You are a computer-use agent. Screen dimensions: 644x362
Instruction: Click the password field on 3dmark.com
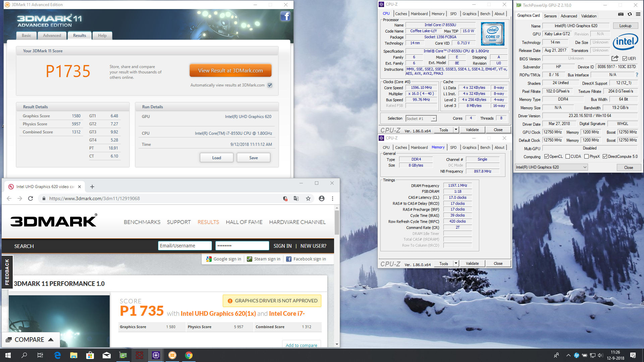click(242, 246)
